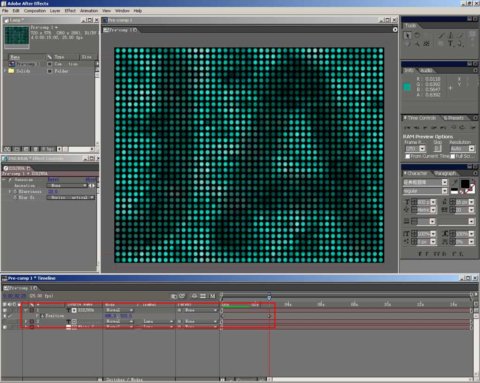The width and height of the screenshot is (480, 383).
Task: Click the RAM Preview button
Action: (x=473, y=127)
